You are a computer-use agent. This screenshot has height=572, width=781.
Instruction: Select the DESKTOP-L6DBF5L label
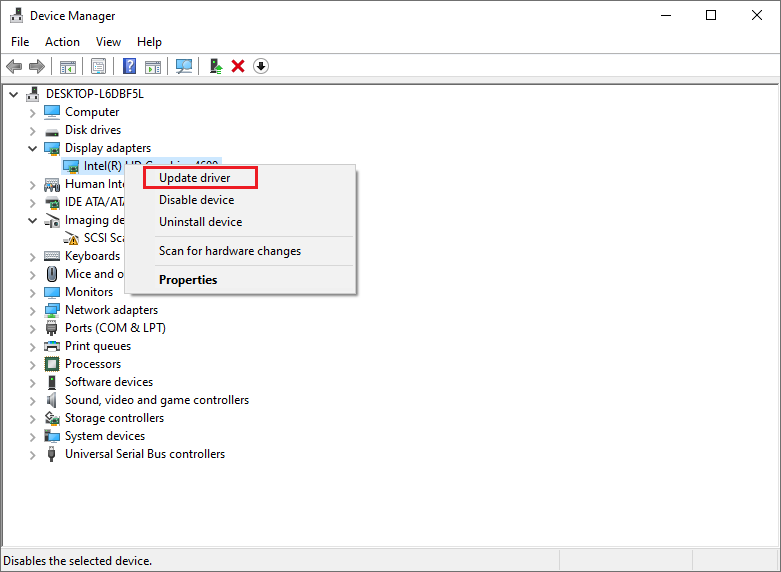tap(95, 94)
